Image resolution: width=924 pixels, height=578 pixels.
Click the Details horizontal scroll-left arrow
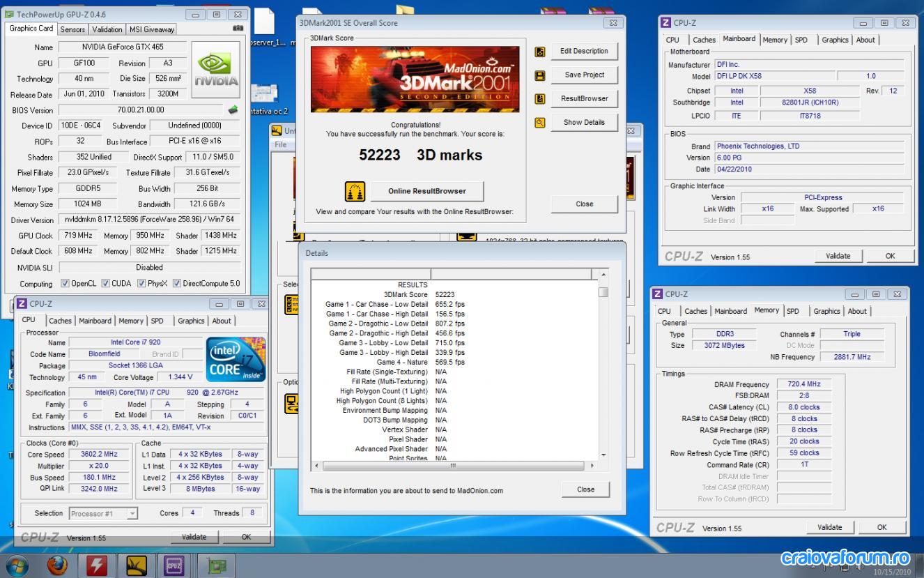316,465
